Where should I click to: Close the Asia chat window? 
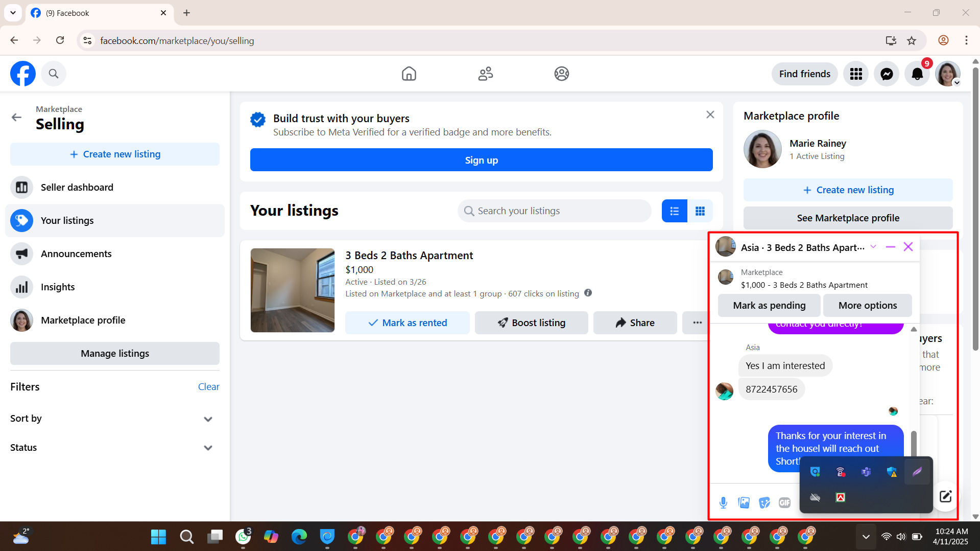point(908,247)
